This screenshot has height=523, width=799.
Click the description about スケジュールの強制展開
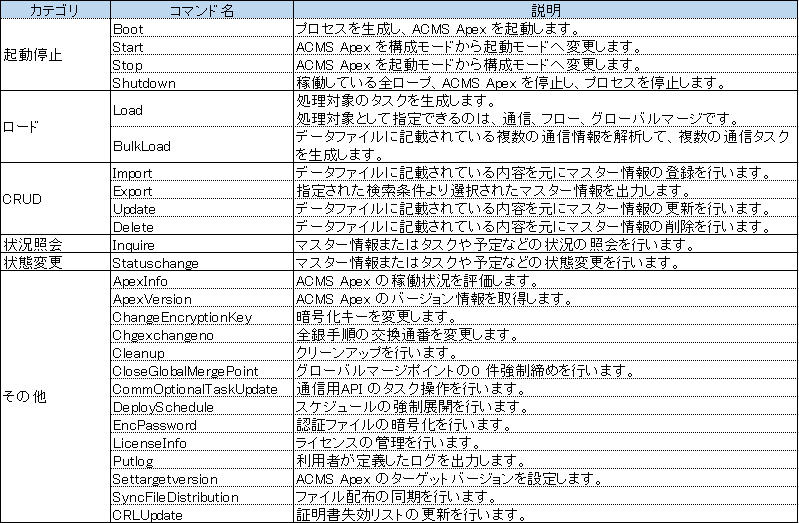pos(412,406)
